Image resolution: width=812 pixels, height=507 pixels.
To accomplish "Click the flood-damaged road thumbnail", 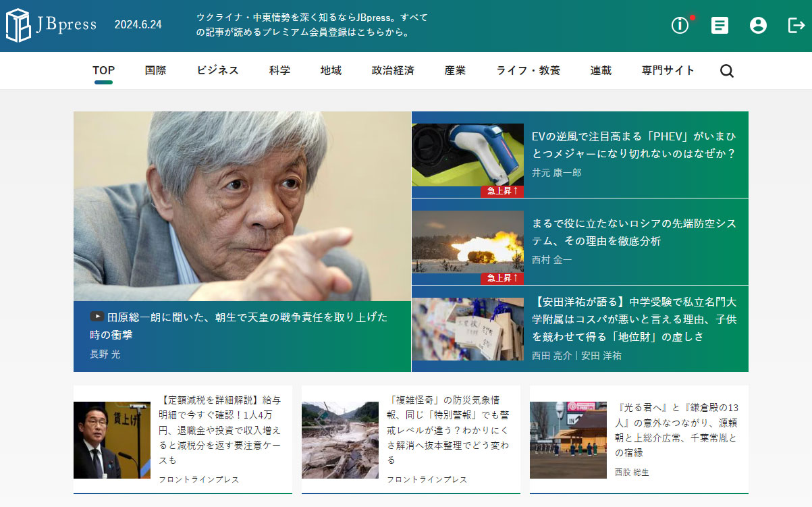I will 340,440.
